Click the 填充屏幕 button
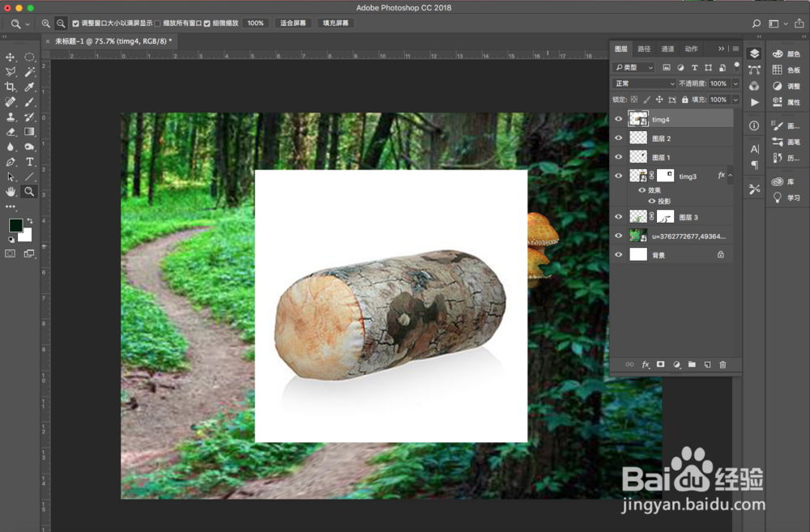This screenshot has height=532, width=810. (x=336, y=23)
